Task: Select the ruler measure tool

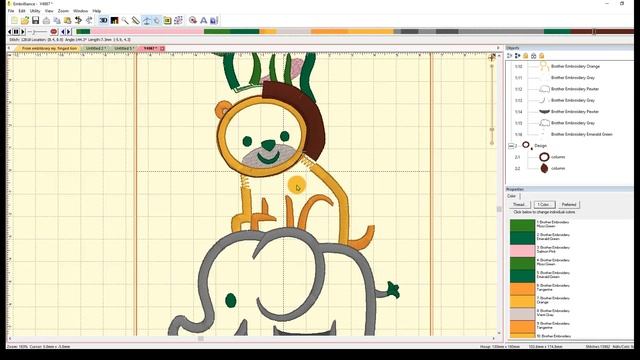Action: (136, 20)
